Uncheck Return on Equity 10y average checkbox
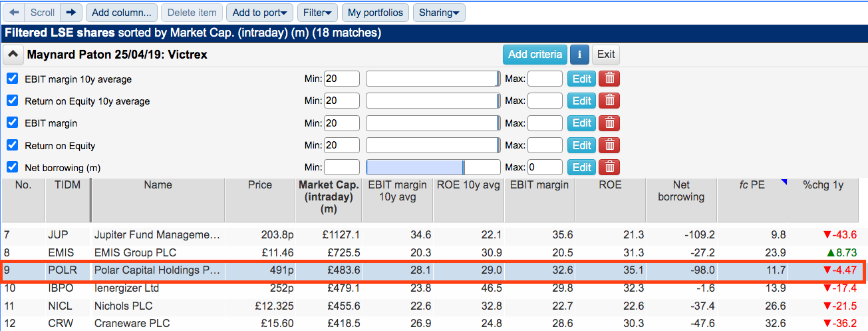This screenshot has height=331, width=868. [12, 101]
